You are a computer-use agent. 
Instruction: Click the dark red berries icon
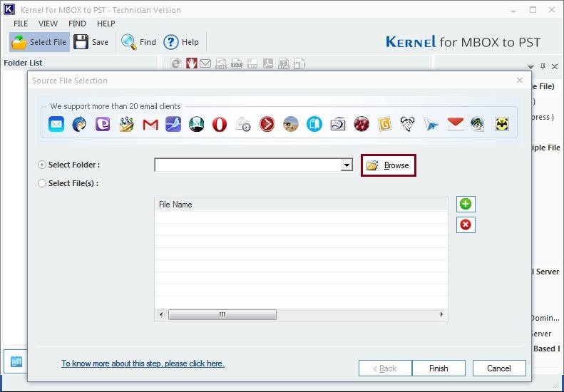tap(361, 125)
